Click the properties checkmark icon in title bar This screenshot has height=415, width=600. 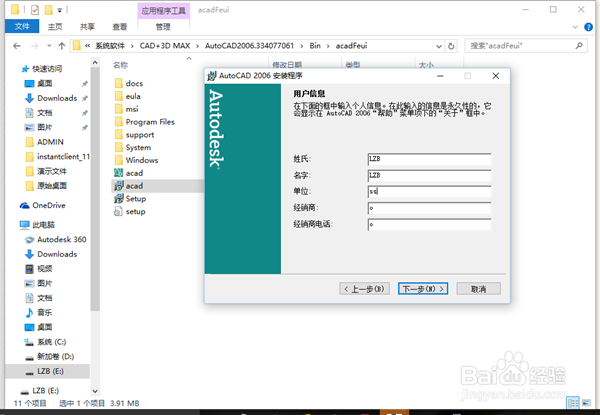[35, 10]
